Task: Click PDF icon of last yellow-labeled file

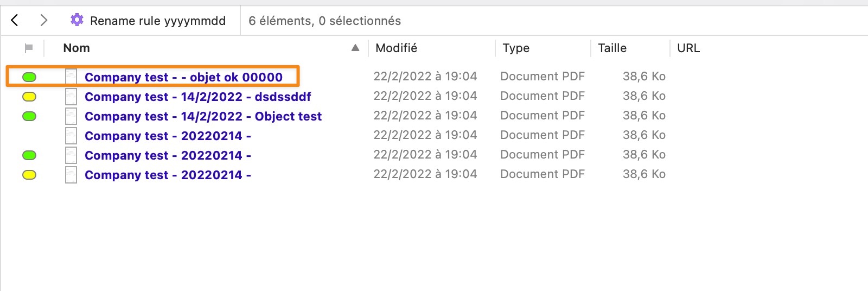Action: 71,175
